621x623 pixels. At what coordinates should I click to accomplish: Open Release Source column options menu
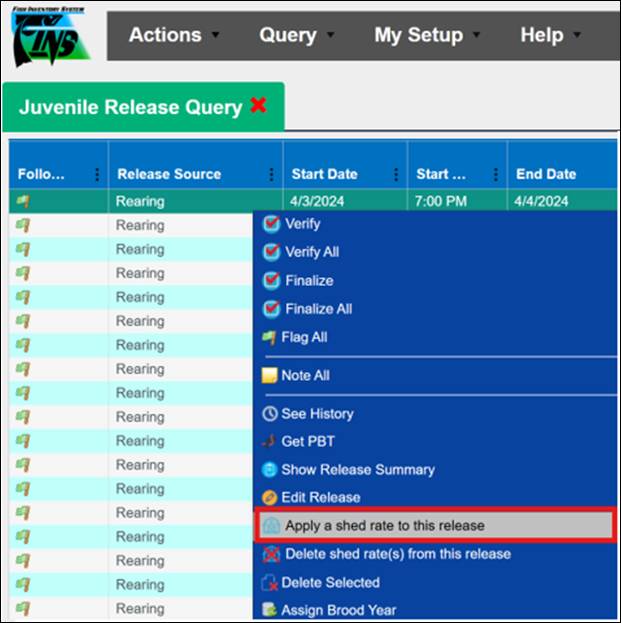271,174
